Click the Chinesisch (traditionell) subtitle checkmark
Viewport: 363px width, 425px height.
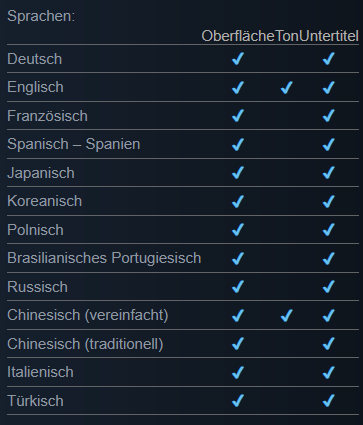(x=329, y=344)
